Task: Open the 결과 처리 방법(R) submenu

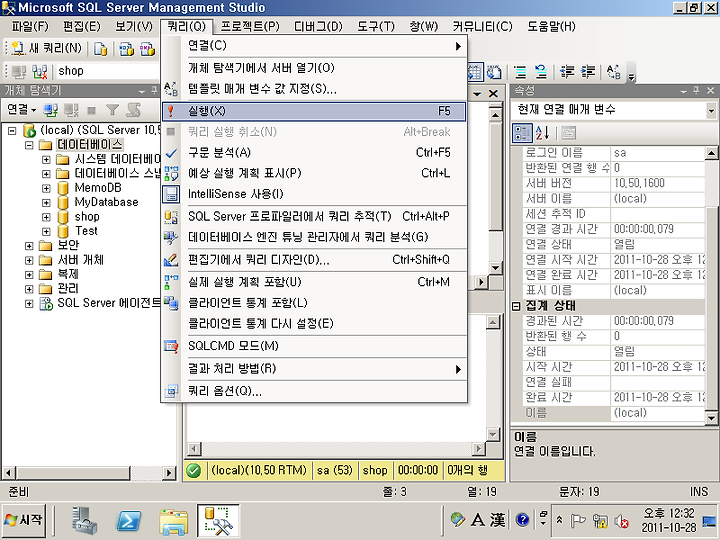Action: pyautogui.click(x=314, y=369)
